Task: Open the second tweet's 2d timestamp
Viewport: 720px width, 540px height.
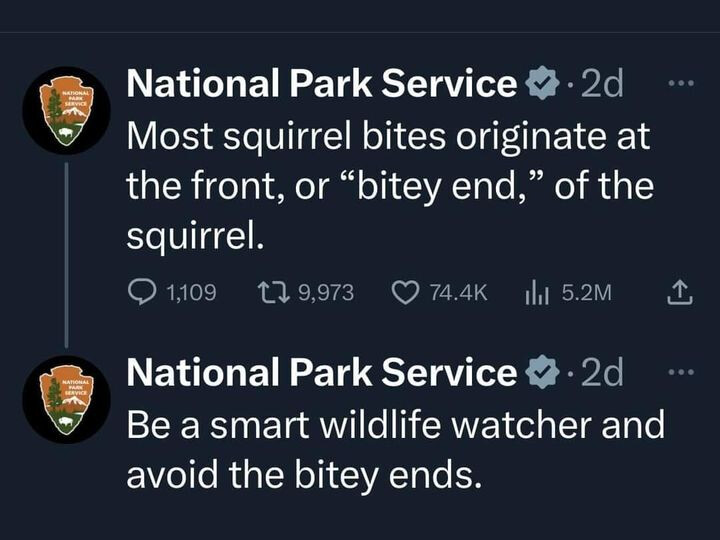Action: [x=601, y=373]
